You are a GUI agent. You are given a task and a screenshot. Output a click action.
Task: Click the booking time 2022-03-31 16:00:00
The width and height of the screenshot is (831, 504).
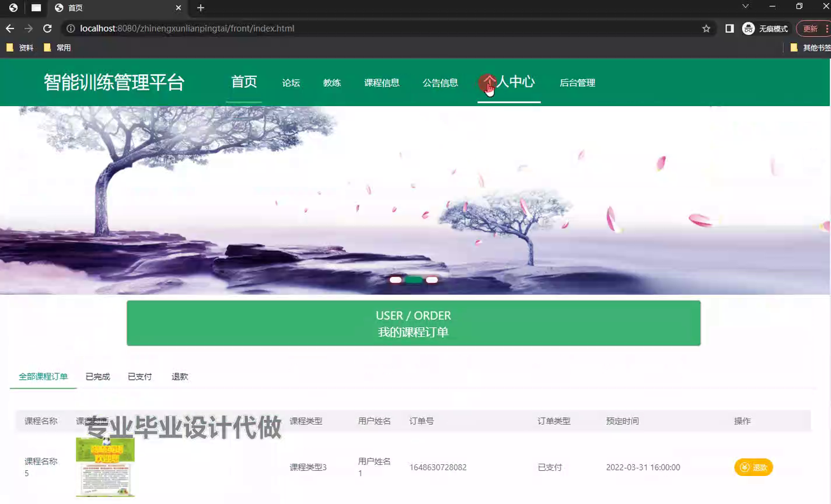(643, 467)
